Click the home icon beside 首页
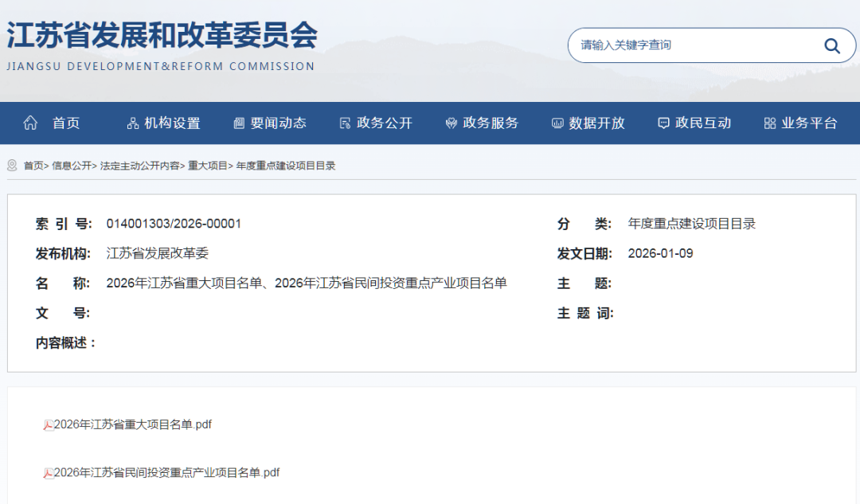Image resolution: width=860 pixels, height=504 pixels. coord(31,123)
